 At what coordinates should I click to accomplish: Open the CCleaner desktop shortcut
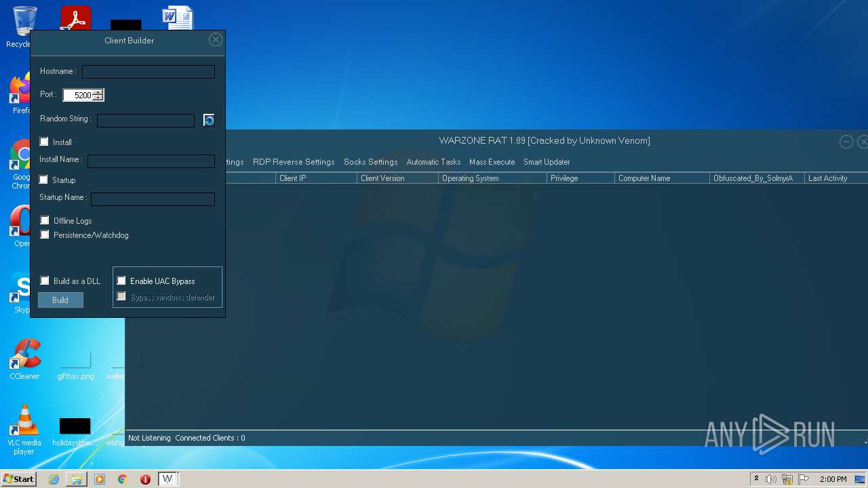24,359
